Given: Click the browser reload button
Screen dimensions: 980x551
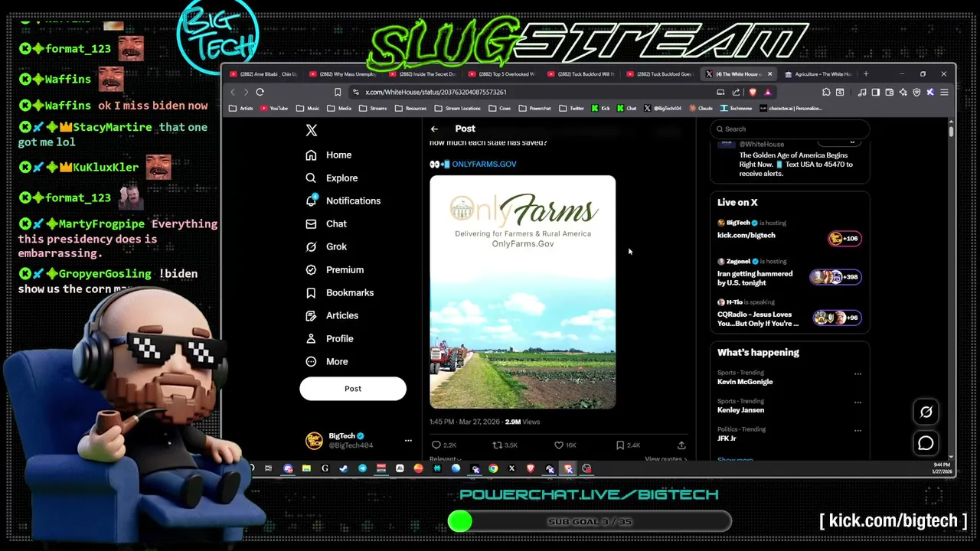Looking at the screenshot, I should (x=260, y=93).
